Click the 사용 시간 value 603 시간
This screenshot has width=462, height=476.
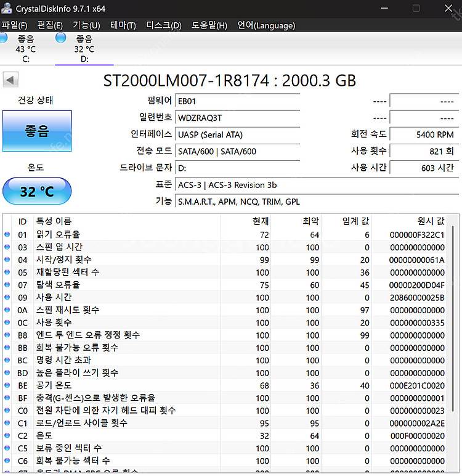[424, 168]
